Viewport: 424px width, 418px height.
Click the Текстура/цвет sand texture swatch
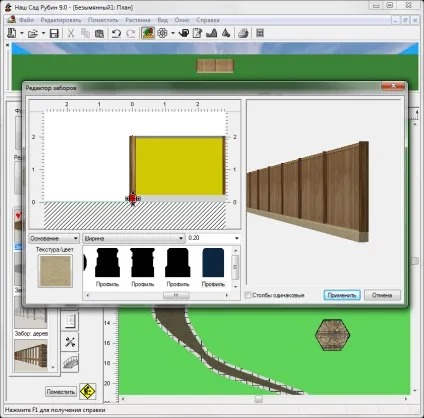(x=55, y=271)
